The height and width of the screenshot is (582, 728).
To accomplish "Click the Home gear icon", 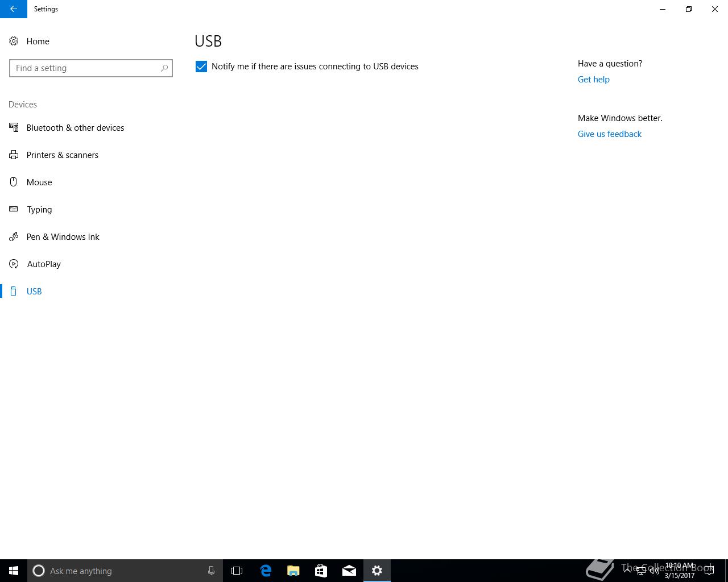I will (x=14, y=41).
